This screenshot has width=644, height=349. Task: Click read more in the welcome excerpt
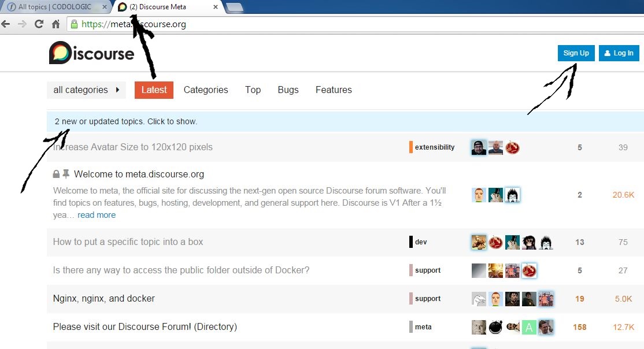pyautogui.click(x=97, y=215)
